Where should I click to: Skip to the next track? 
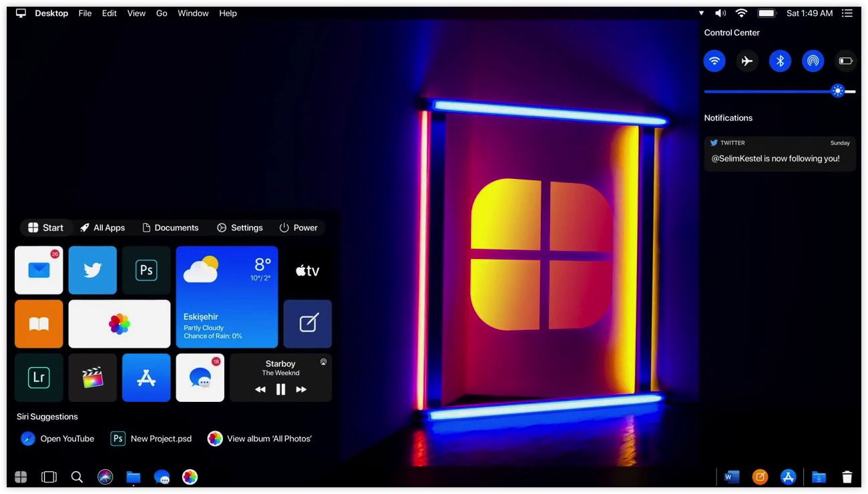(301, 389)
